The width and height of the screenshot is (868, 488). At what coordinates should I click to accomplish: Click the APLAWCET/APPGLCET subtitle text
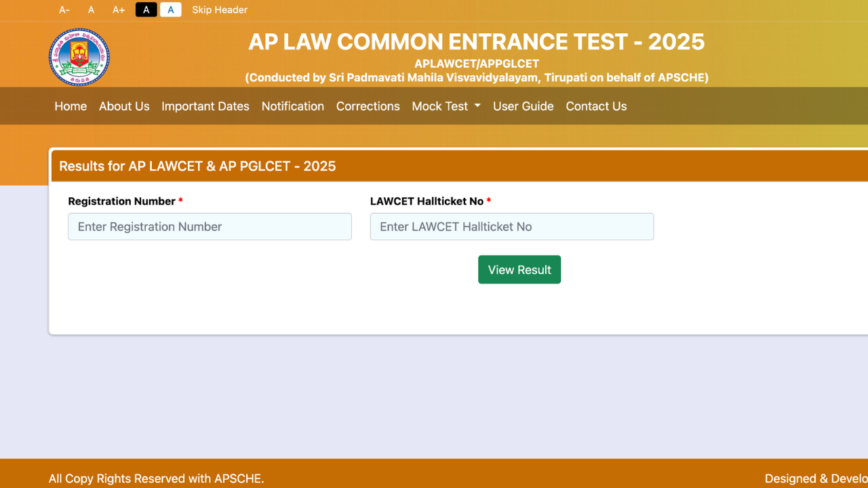pos(477,64)
